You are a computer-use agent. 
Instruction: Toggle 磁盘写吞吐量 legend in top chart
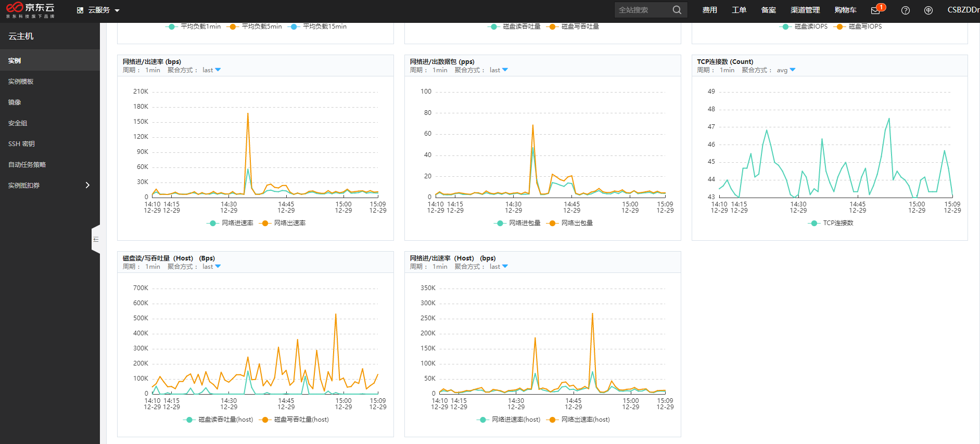(x=574, y=27)
